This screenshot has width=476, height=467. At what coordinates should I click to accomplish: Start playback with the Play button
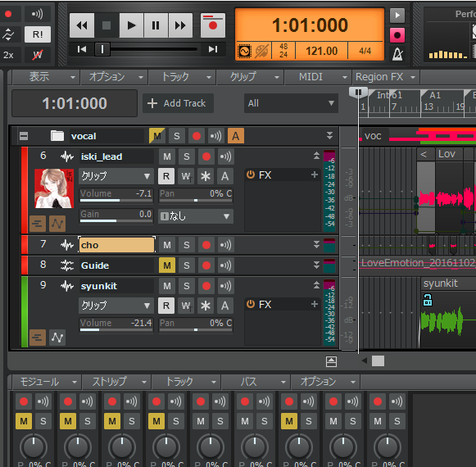131,25
